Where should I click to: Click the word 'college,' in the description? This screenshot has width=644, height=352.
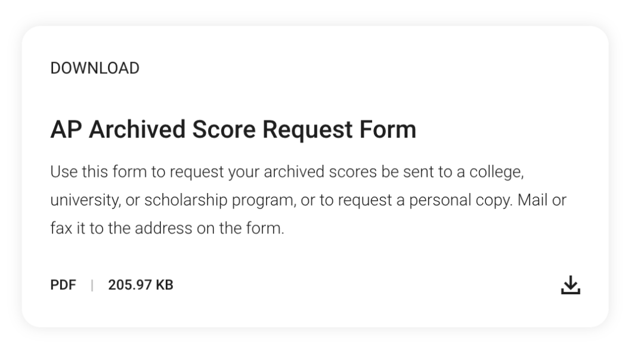coord(497,172)
